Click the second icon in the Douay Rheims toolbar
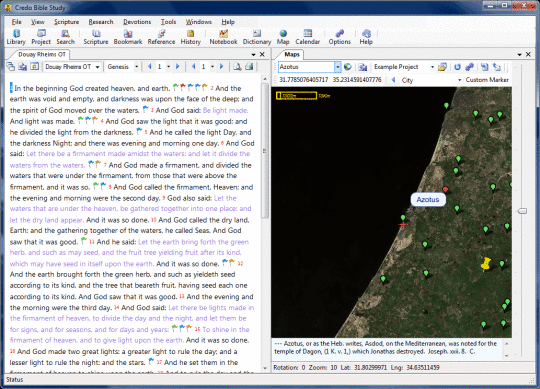 (x=23, y=66)
